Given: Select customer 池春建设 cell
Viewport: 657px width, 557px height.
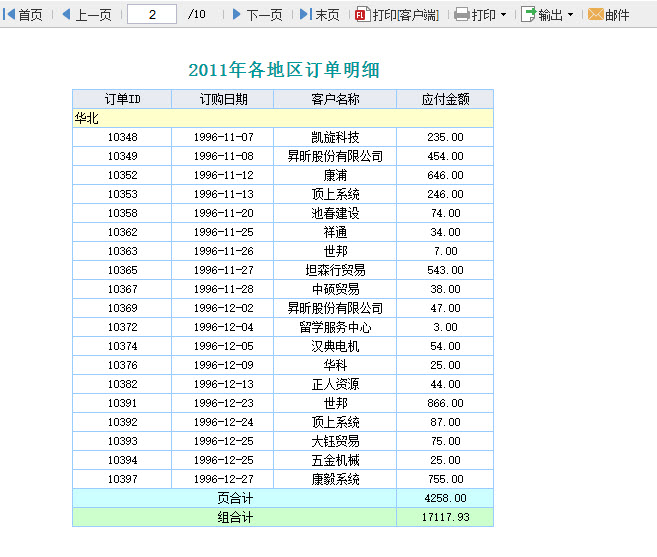Looking at the screenshot, I should 335,213.
